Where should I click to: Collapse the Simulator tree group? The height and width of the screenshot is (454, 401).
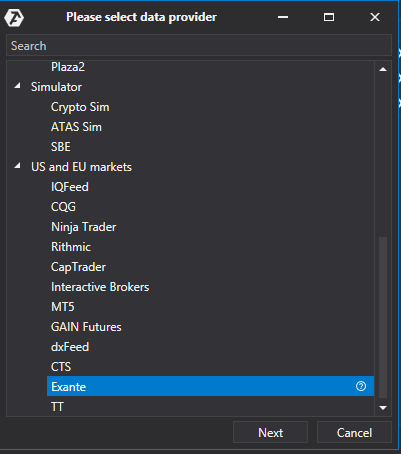coord(18,87)
